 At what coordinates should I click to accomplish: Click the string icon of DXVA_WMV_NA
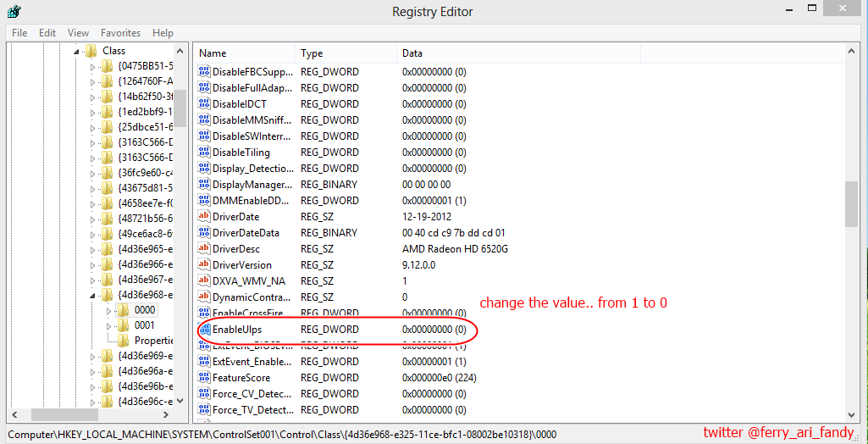point(204,280)
